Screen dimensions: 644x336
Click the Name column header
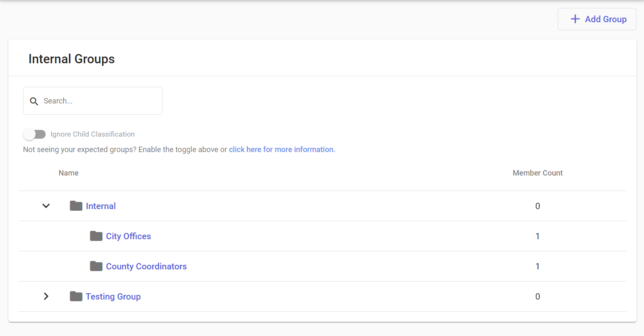(x=69, y=173)
